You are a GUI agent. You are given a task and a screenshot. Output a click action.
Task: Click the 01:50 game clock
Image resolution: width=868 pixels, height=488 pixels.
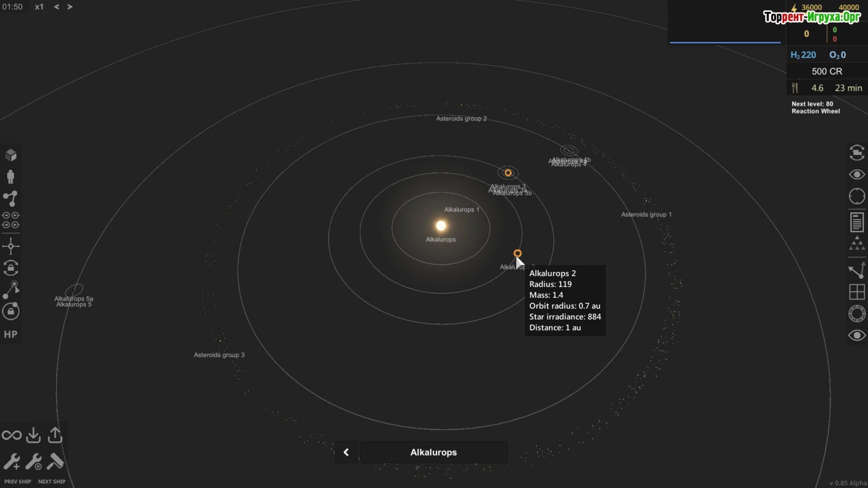tap(12, 7)
